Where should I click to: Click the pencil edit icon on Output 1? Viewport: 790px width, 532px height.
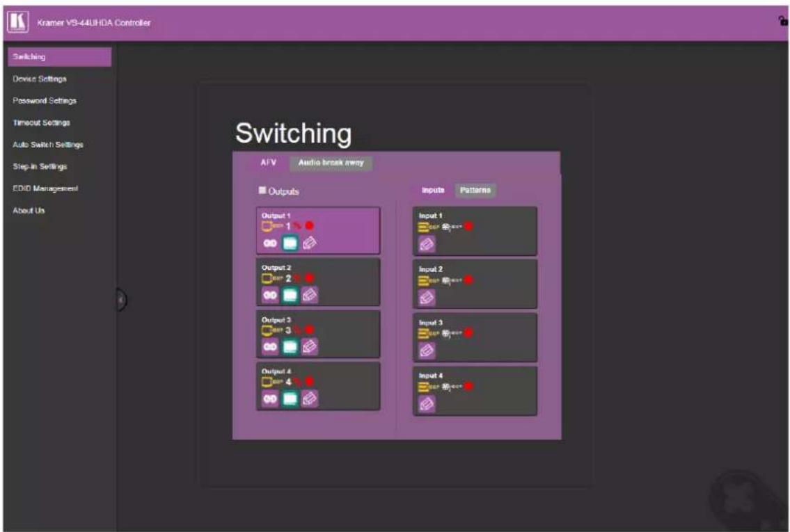coord(309,243)
